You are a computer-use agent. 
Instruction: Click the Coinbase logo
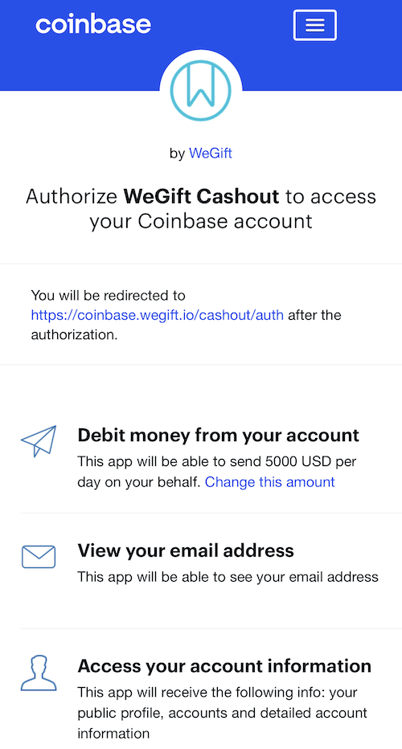(93, 24)
